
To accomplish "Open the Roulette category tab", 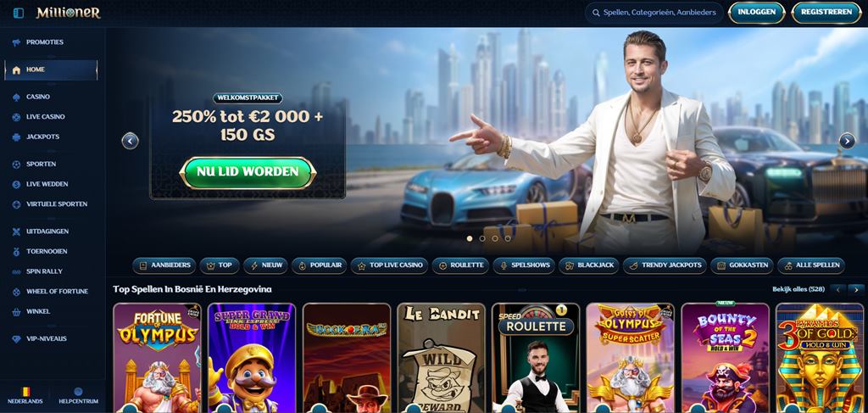I will pyautogui.click(x=460, y=265).
